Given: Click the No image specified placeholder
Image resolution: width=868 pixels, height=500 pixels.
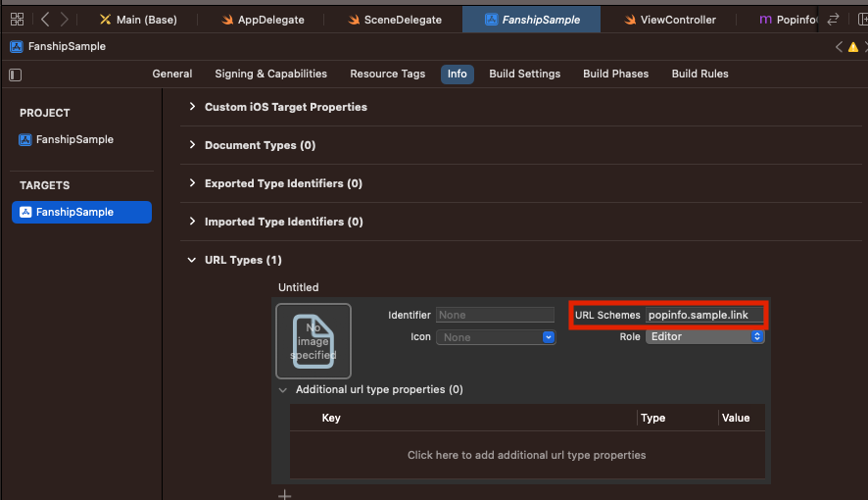Looking at the screenshot, I should tap(313, 341).
